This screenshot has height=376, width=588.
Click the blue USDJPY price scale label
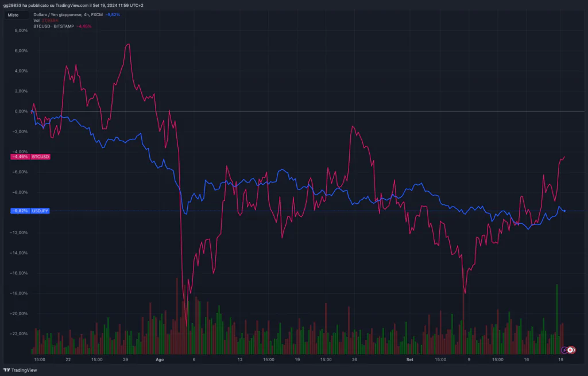[x=40, y=211]
